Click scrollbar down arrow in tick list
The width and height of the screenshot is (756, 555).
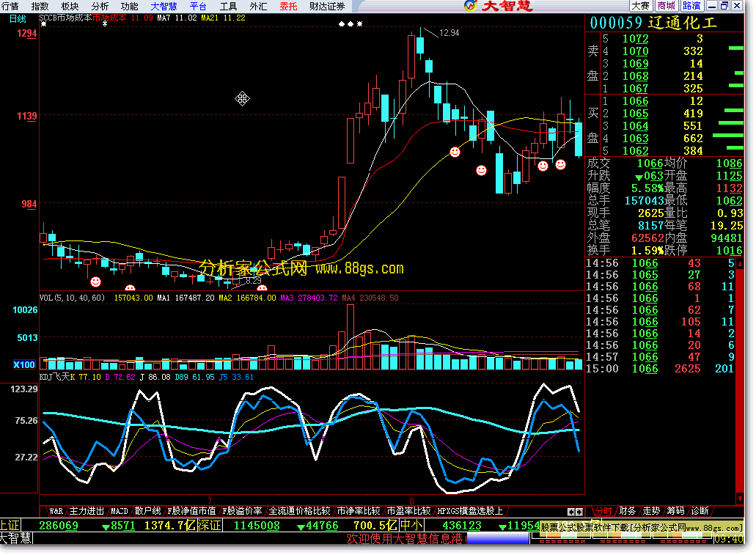(x=740, y=499)
